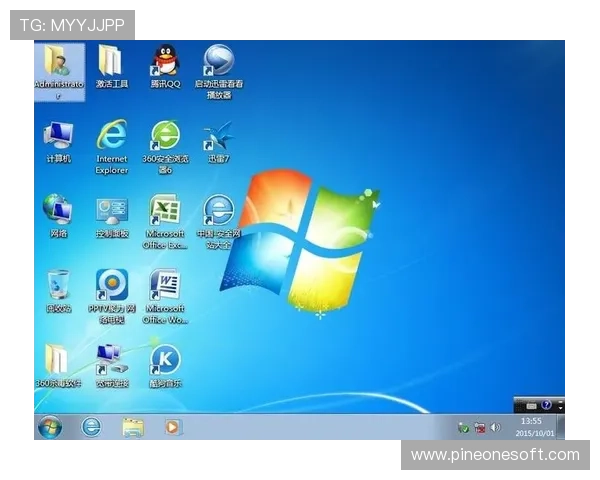Open the Windows Start orb
600x480 pixels.
(x=50, y=427)
